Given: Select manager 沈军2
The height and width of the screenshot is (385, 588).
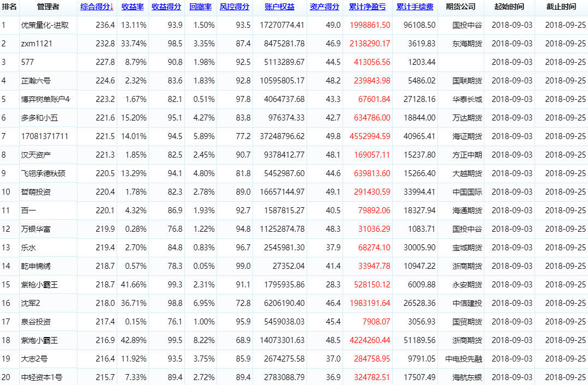Looking at the screenshot, I should pos(31,303).
